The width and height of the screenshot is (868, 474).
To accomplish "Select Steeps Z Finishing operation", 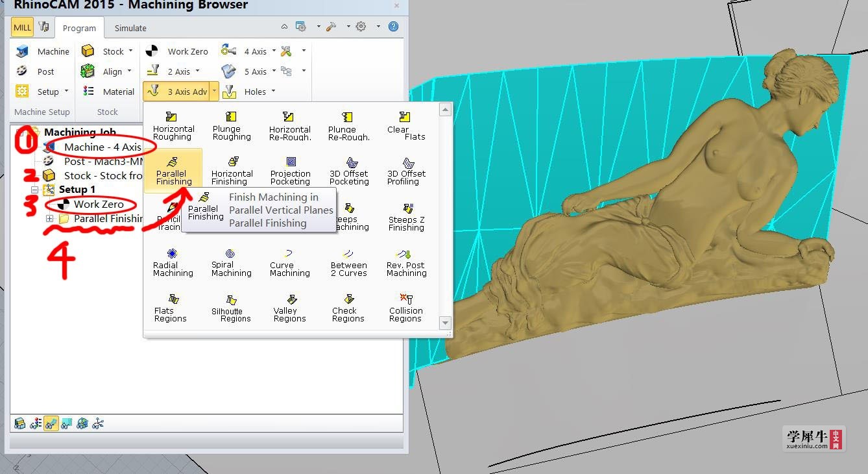I will 406,217.
